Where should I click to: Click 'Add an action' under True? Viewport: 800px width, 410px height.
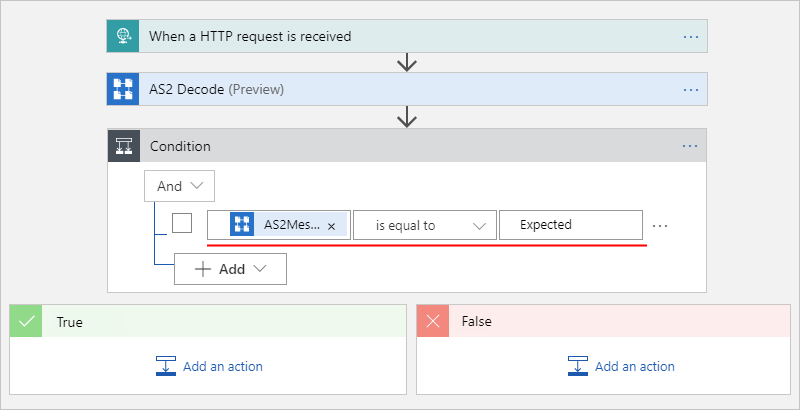[x=222, y=366]
